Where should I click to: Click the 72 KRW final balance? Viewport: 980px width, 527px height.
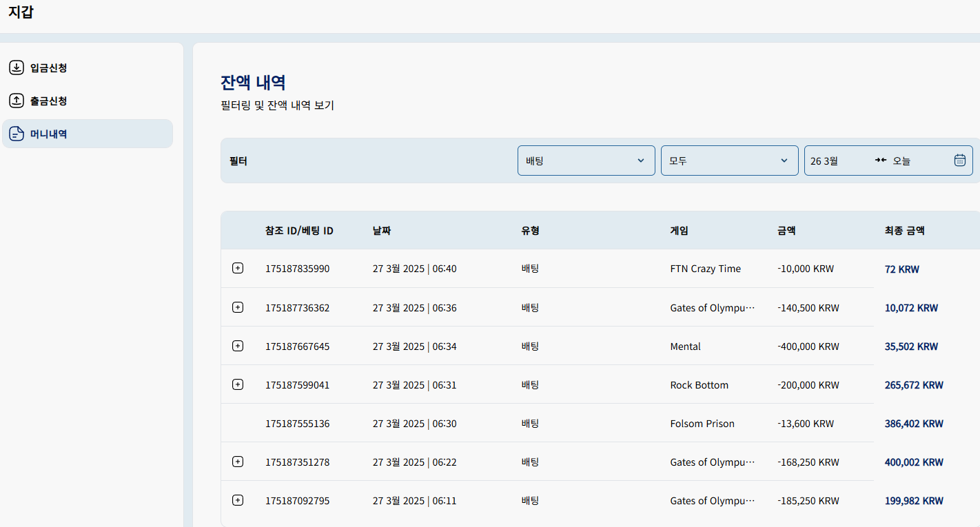tap(902, 269)
